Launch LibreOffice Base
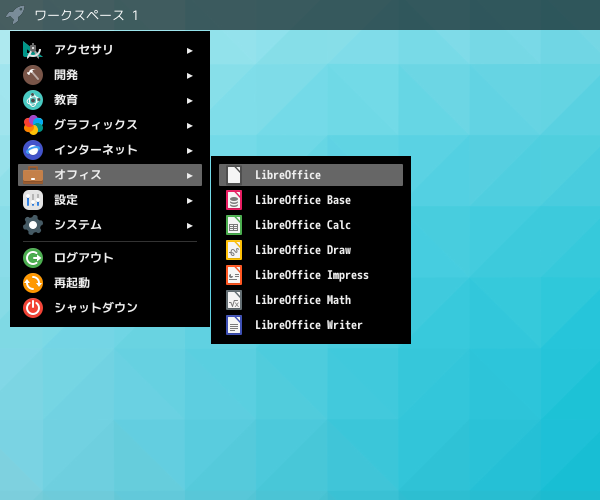600x500 pixels. coord(311,200)
